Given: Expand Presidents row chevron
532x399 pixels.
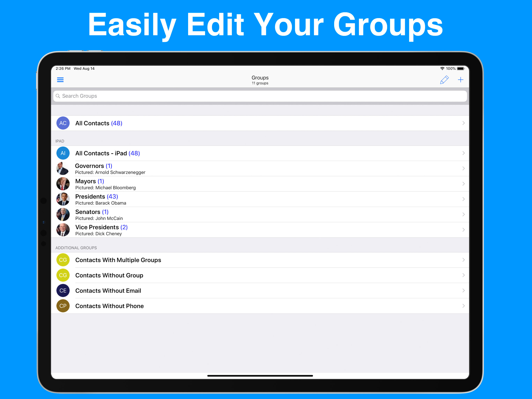Looking at the screenshot, I should [463, 199].
